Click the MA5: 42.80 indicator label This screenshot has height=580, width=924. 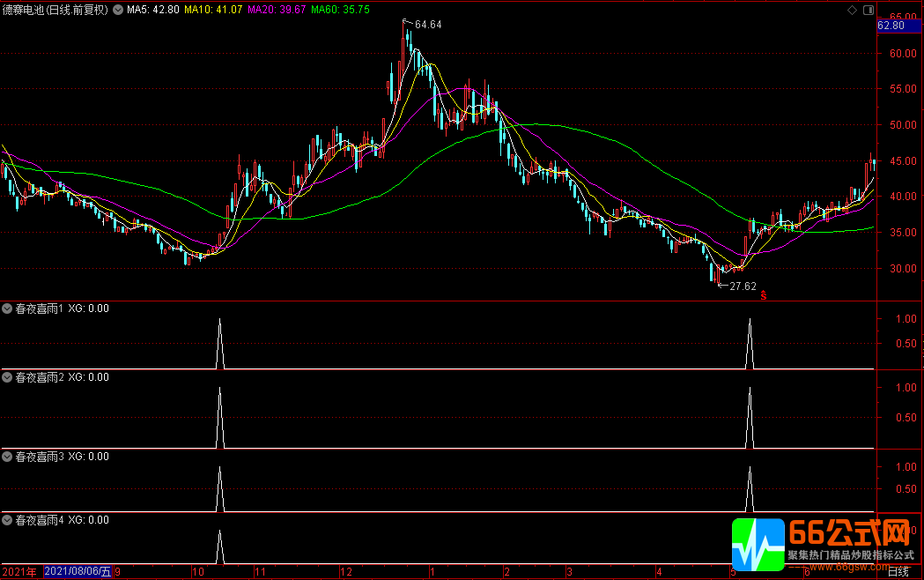tap(152, 10)
